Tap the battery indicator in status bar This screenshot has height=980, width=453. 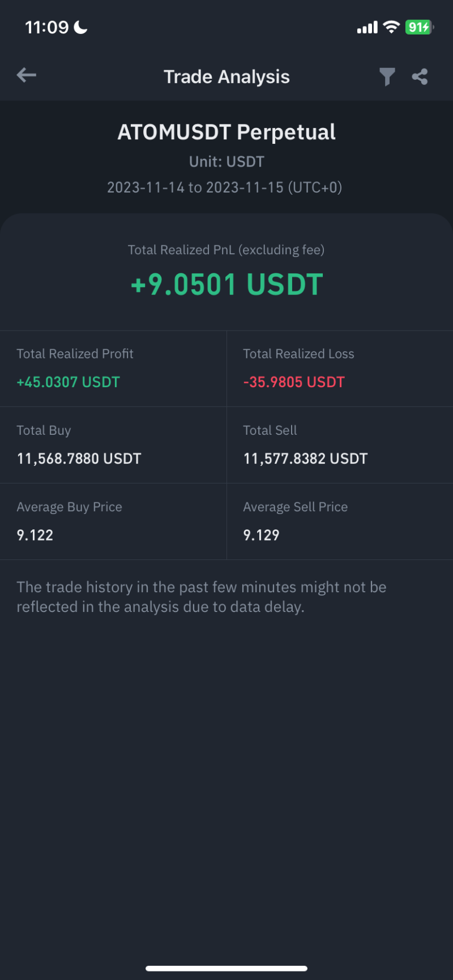tap(419, 27)
